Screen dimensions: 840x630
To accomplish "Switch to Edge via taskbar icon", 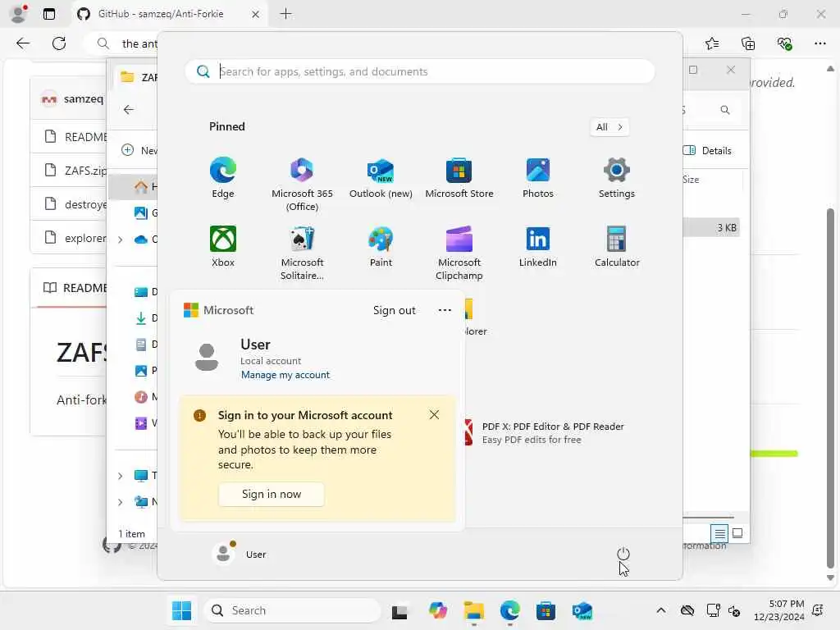I will pos(509,610).
